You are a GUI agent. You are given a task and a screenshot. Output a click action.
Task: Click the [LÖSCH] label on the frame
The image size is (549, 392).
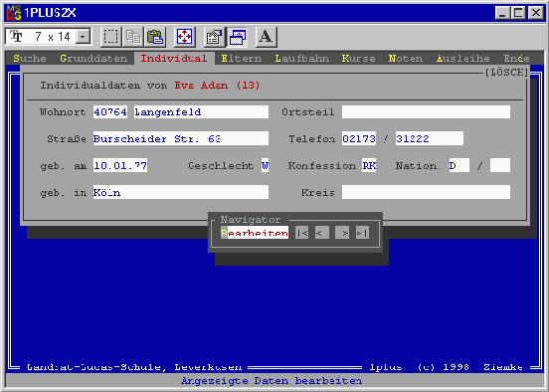[x=506, y=73]
